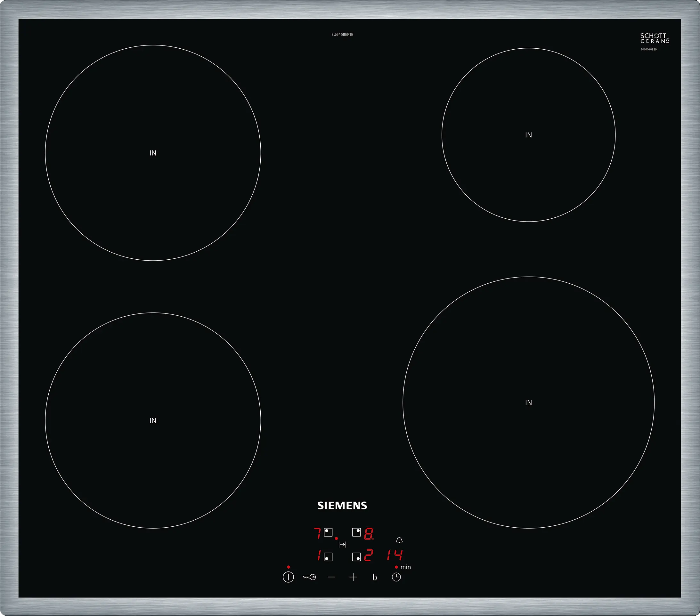Touch the heat level 8 display

[x=369, y=534]
